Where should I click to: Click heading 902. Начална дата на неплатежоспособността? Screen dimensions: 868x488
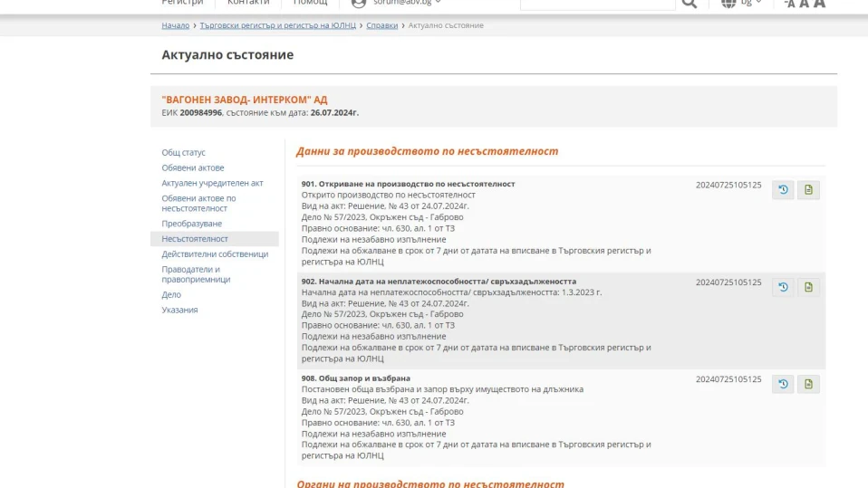point(439,281)
